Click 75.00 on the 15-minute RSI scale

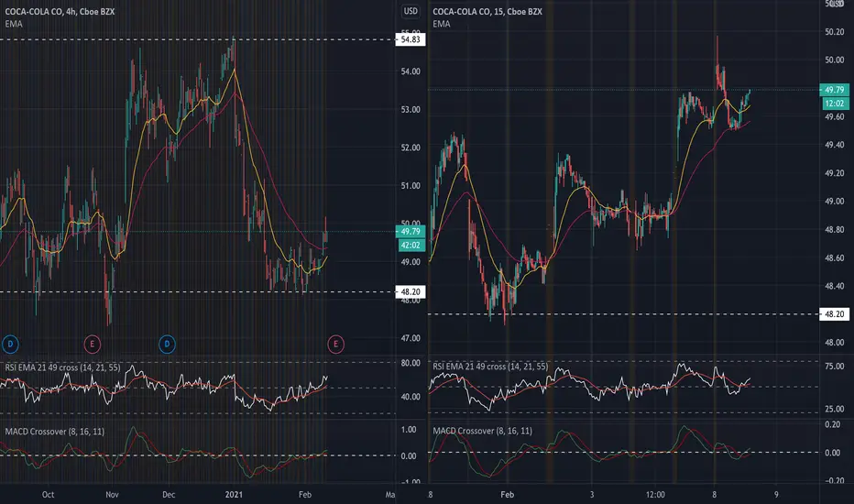[835, 367]
